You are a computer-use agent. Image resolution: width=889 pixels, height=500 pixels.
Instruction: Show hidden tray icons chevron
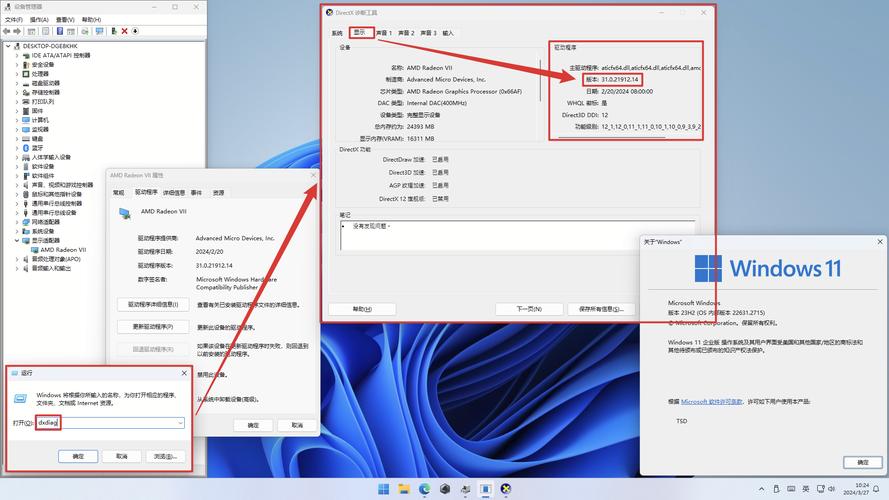coord(761,489)
